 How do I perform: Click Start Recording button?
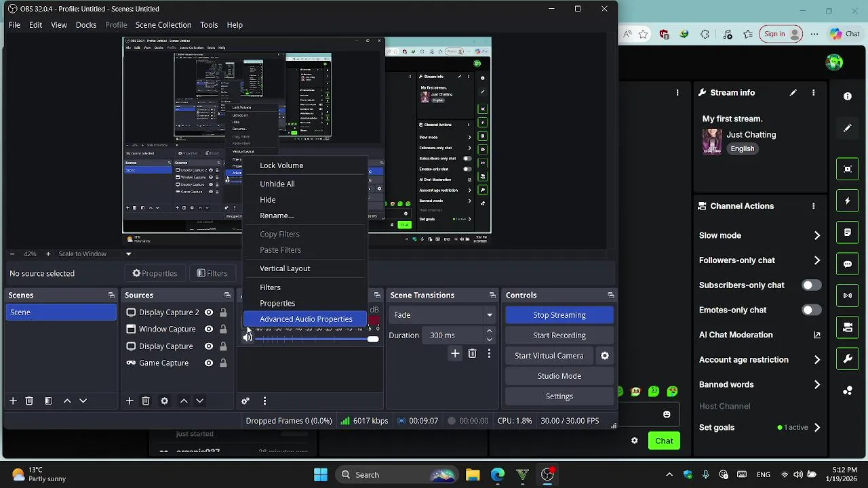pyautogui.click(x=559, y=335)
